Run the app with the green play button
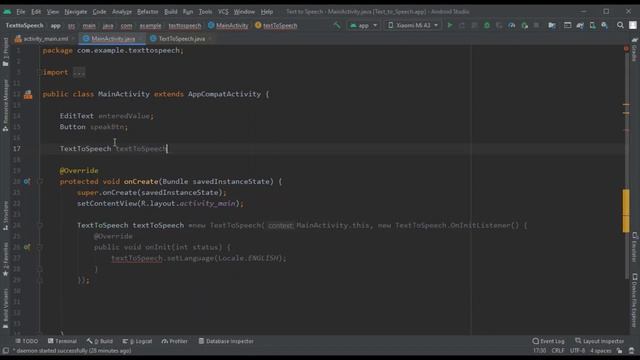This screenshot has width=640, height=360. pyautogui.click(x=450, y=25)
